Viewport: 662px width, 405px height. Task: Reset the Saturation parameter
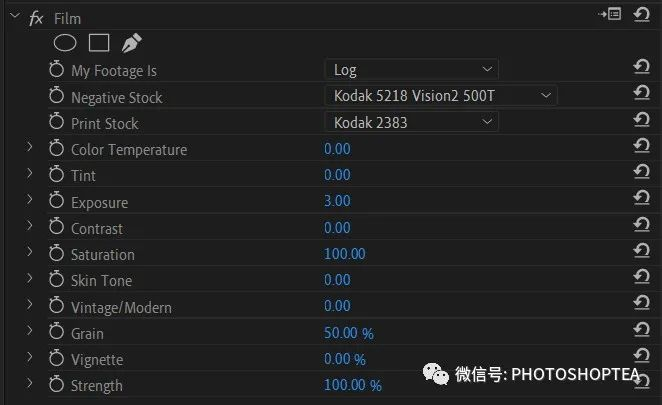tap(641, 250)
